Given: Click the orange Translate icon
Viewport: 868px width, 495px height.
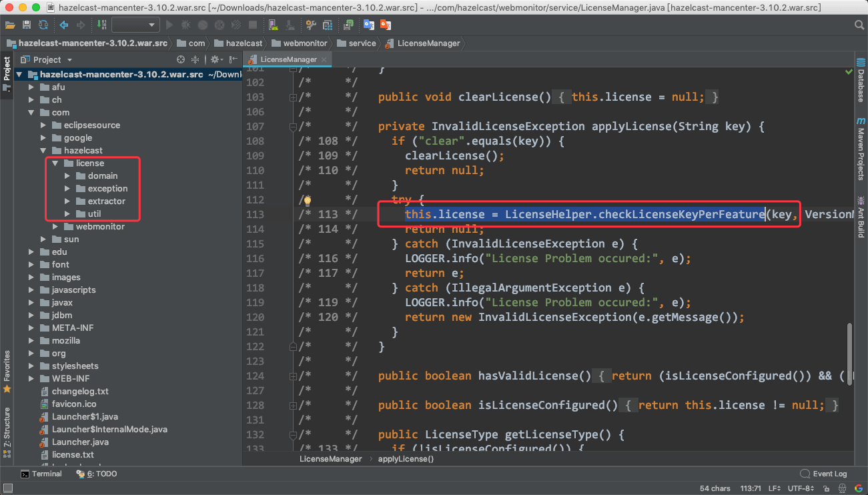Looking at the screenshot, I should [386, 25].
